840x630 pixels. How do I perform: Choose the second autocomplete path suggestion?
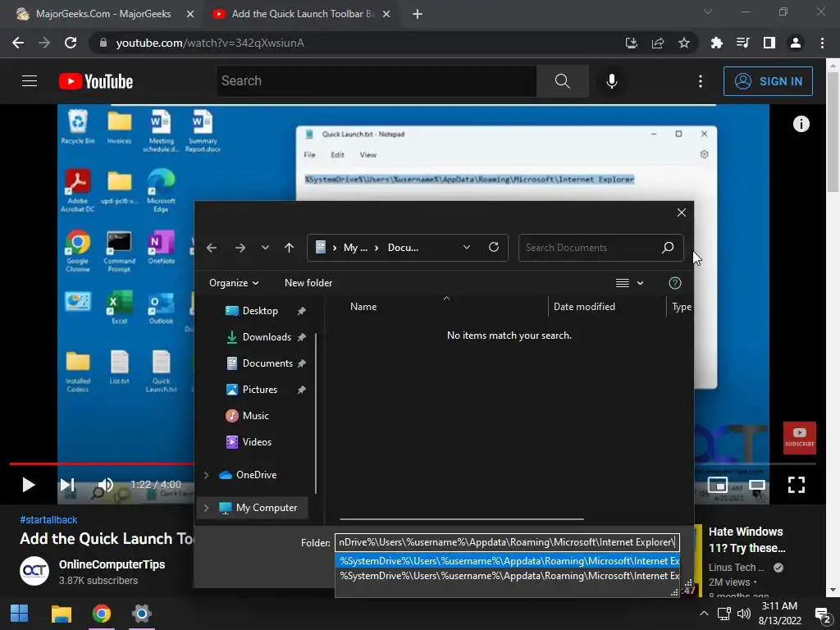[x=507, y=576]
